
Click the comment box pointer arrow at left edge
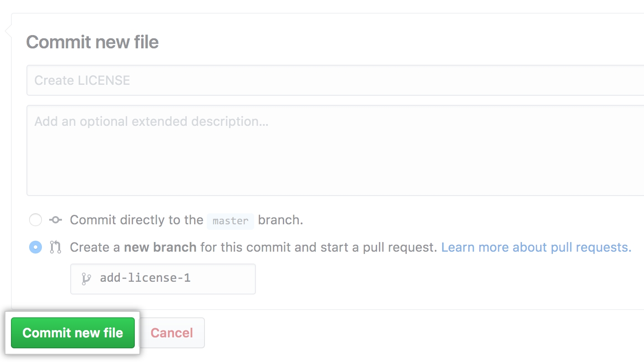[x=8, y=31]
